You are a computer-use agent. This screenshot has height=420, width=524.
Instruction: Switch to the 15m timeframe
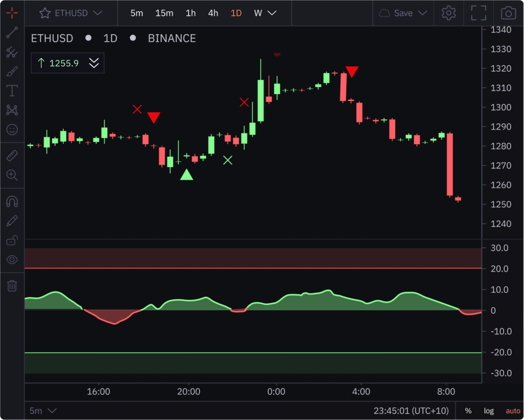(x=164, y=13)
